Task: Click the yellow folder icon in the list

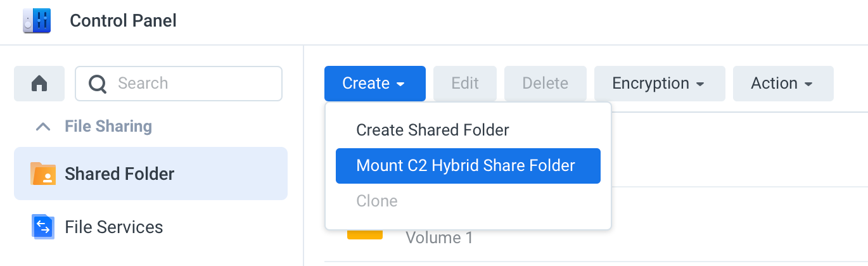Action: coord(365,235)
